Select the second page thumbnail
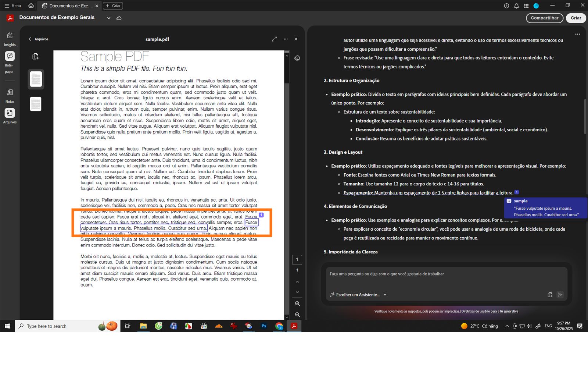The image size is (588, 380). 35,104
